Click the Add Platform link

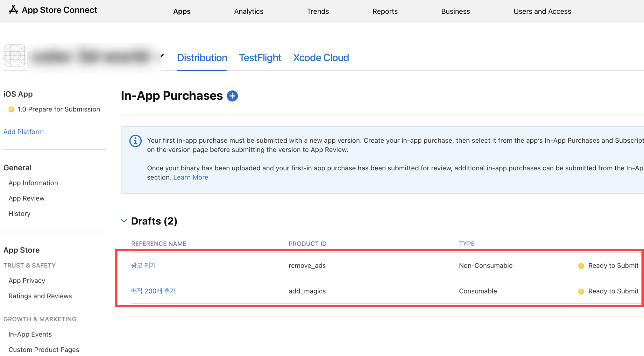pos(24,132)
